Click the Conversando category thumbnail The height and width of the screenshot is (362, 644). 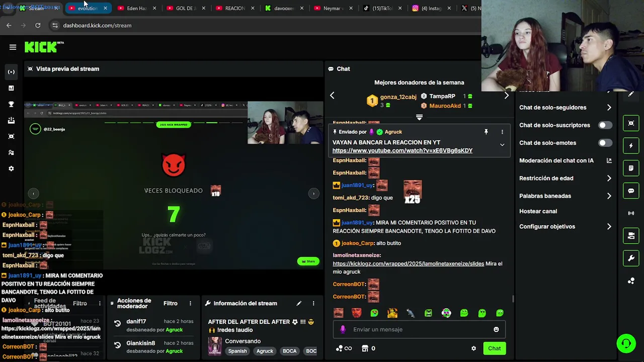(215, 346)
